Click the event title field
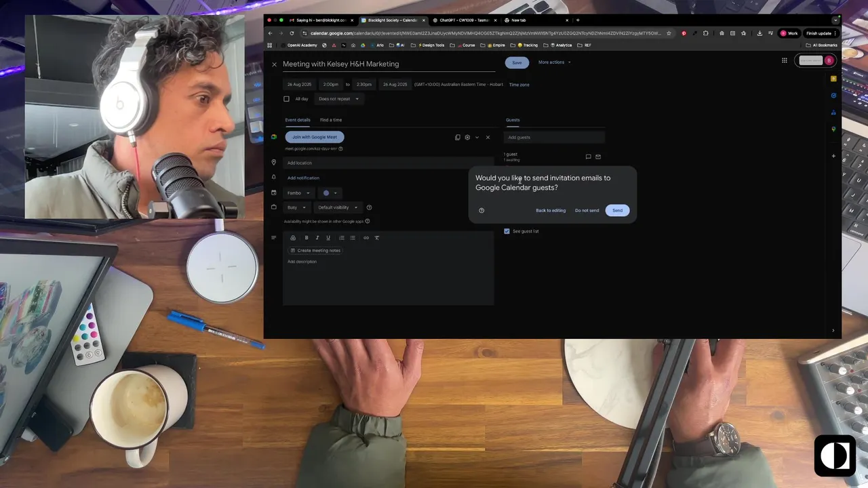The width and height of the screenshot is (868, 488). coord(389,64)
